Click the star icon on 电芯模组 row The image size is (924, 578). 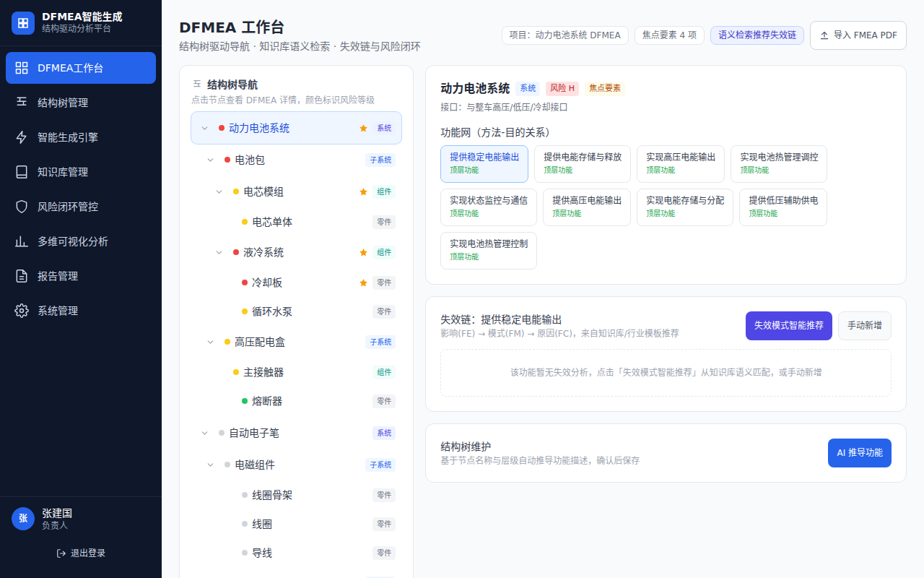[364, 191]
